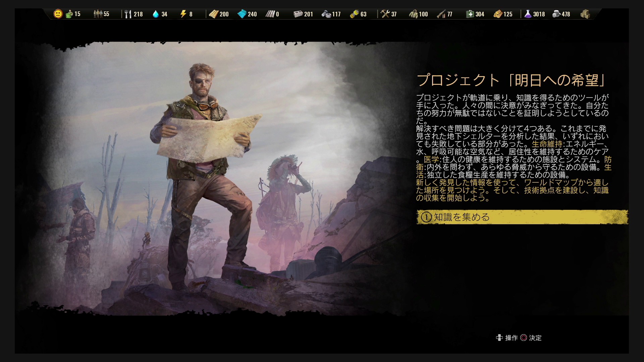The height and width of the screenshot is (362, 644).
Task: Select the purple science flask icon
Action: pos(528,14)
